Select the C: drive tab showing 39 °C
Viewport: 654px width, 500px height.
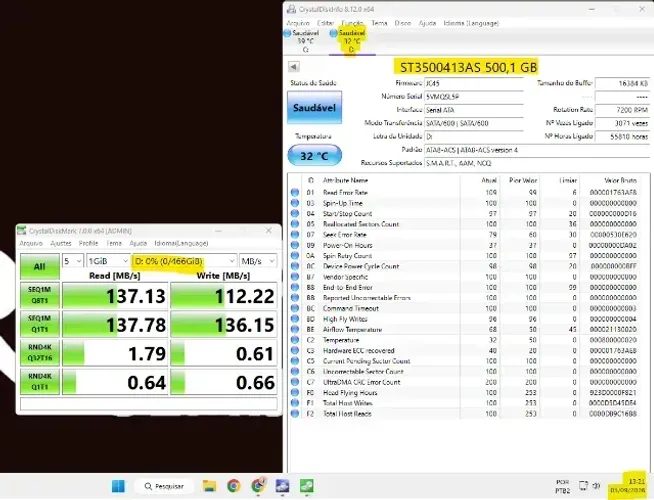coord(305,41)
